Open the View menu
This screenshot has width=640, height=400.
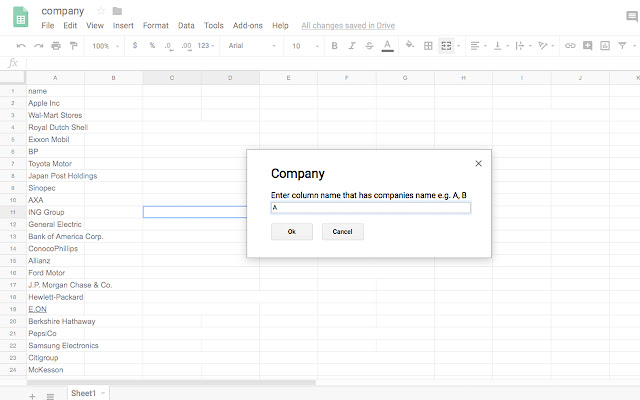pyautogui.click(x=95, y=26)
